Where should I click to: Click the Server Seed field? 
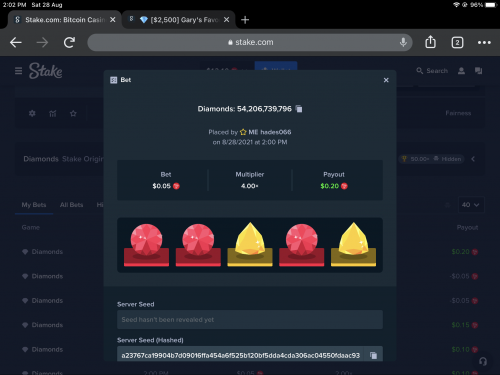click(250, 320)
